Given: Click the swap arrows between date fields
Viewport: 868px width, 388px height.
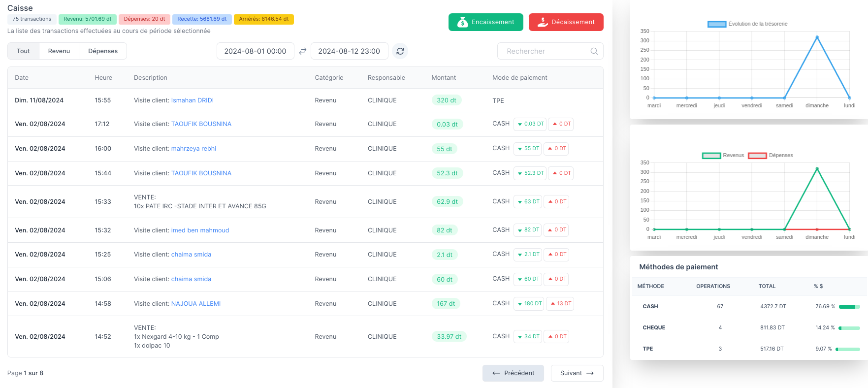Looking at the screenshot, I should (x=303, y=51).
